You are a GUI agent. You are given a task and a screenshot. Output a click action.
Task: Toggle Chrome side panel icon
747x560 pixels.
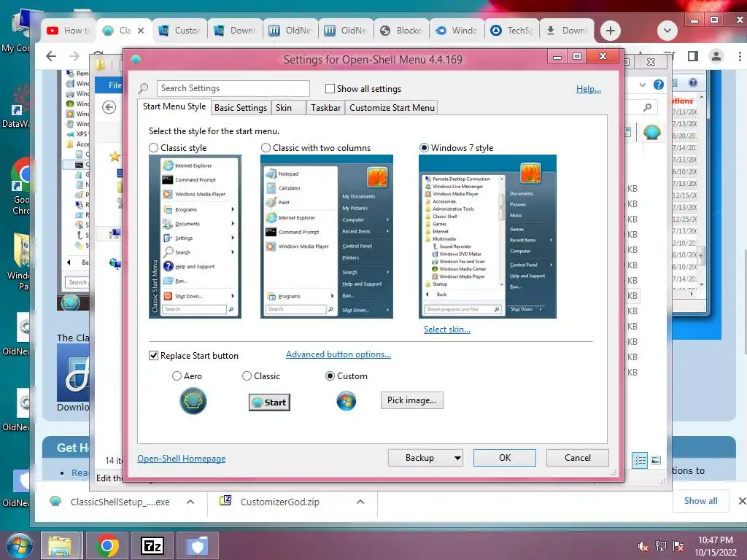(693, 56)
